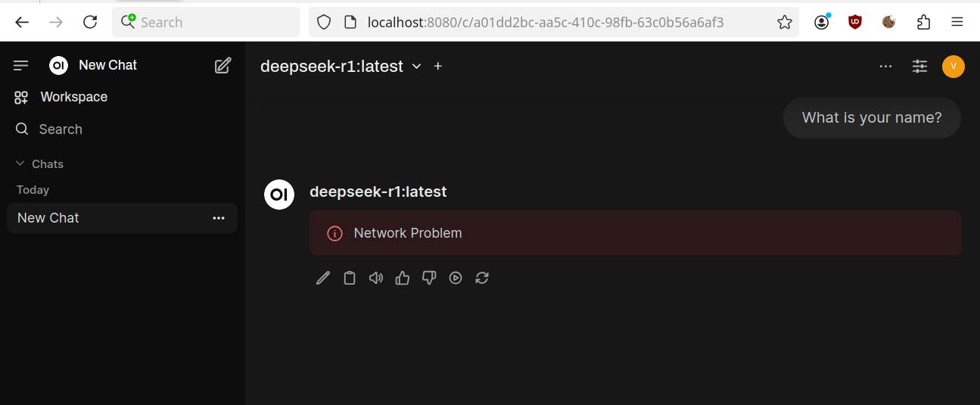Regenerate the response with refresh icon
This screenshot has height=405, width=980.
coord(482,278)
